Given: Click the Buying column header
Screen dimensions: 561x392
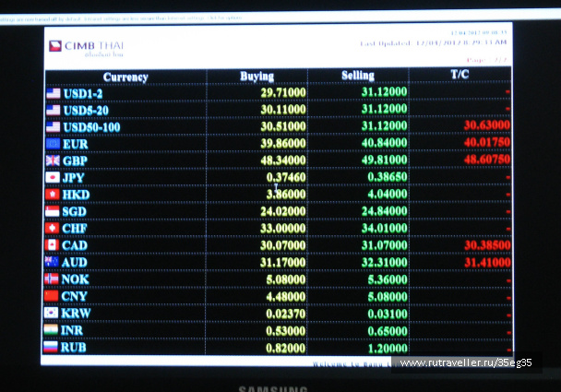Looking at the screenshot, I should pos(257,76).
